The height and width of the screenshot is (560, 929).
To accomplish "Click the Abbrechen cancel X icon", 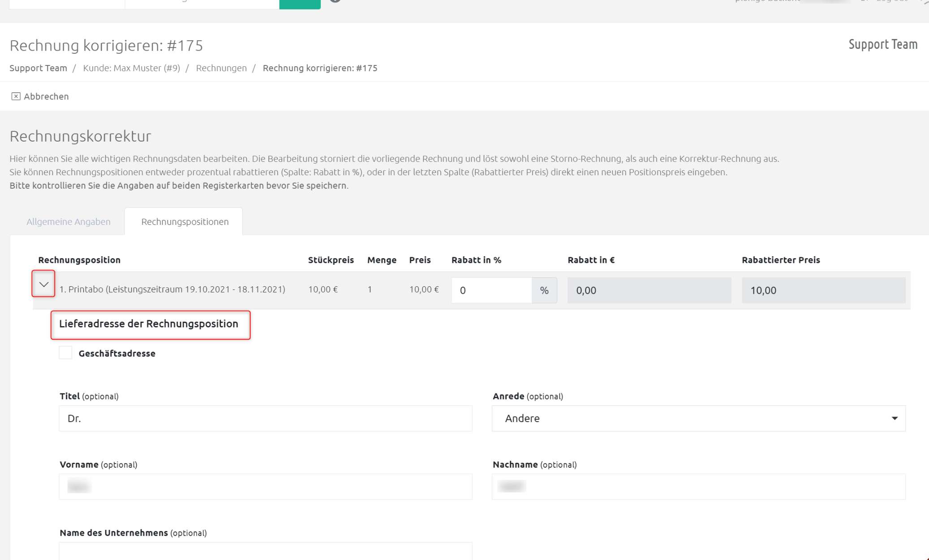I will (16, 96).
